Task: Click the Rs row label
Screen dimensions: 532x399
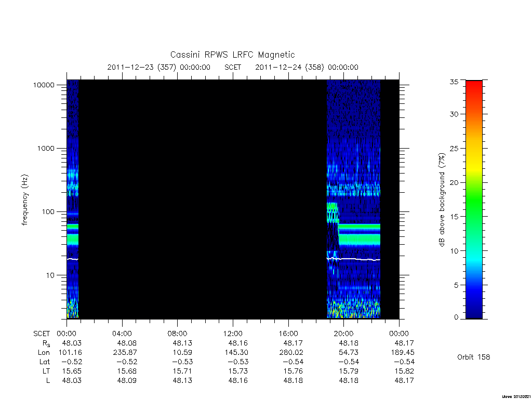Action: [x=46, y=343]
